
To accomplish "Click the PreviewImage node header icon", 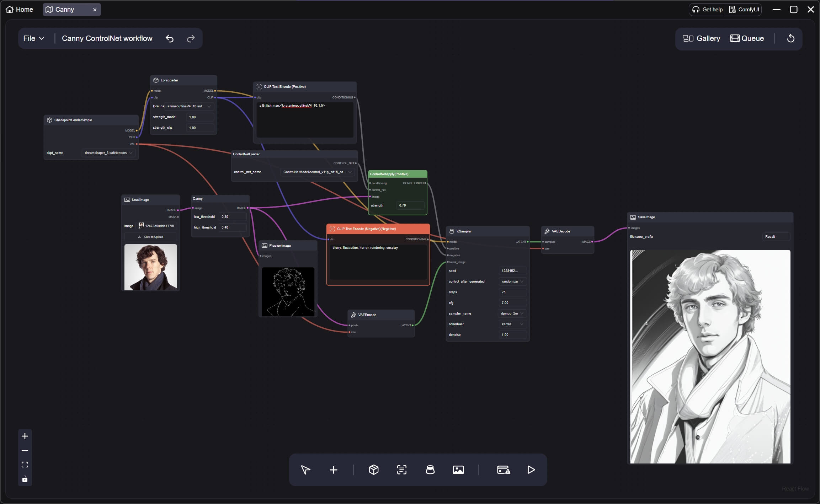I will click(x=264, y=246).
